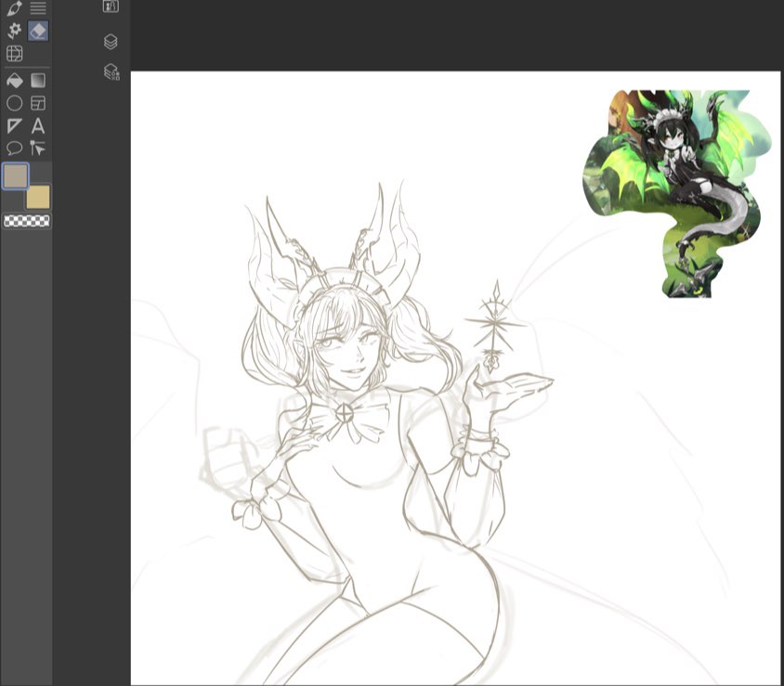The height and width of the screenshot is (686, 784).
Task: Choose the checkered transparent color swatch
Action: (x=27, y=221)
